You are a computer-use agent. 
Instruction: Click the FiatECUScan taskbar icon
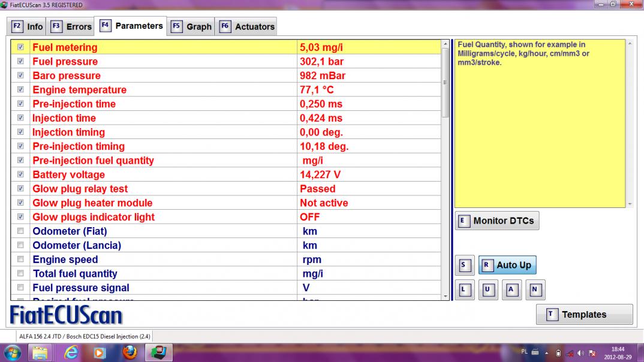[158, 353]
